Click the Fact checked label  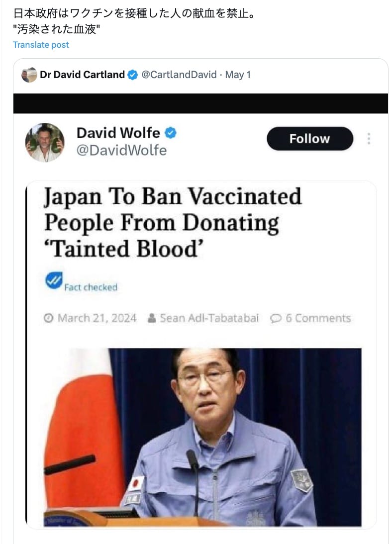coord(91,287)
